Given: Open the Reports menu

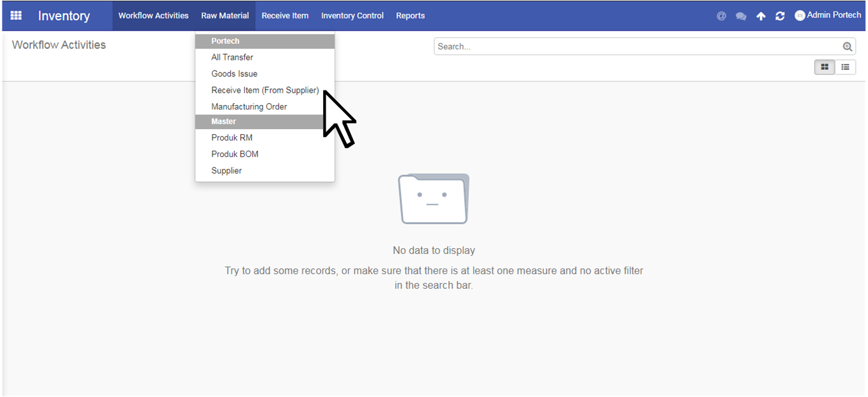Looking at the screenshot, I should coord(410,15).
